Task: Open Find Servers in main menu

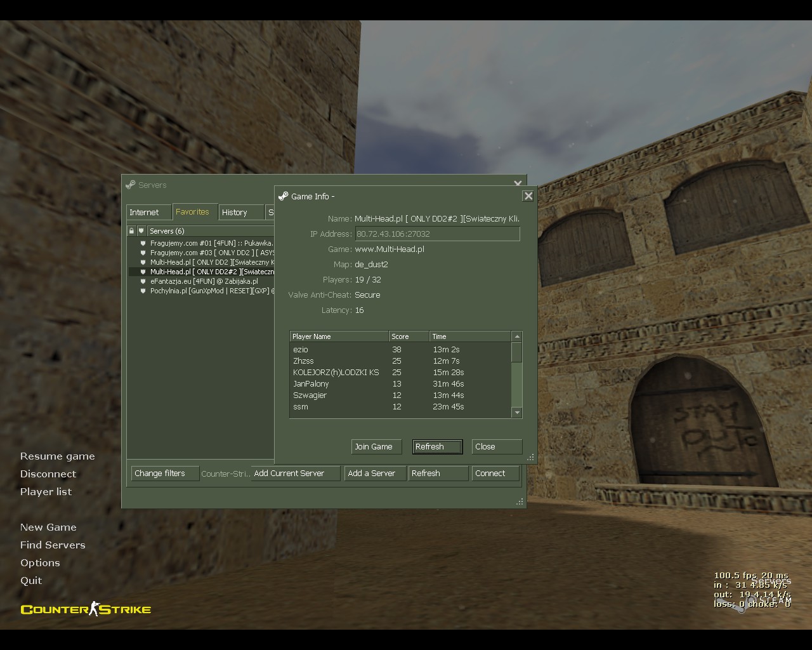Action: [x=53, y=545]
